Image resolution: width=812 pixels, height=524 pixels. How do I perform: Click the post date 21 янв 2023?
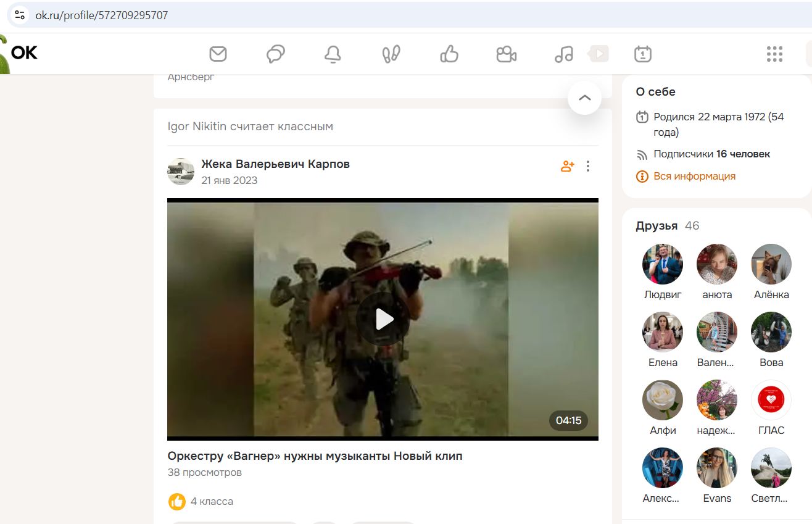pos(229,180)
